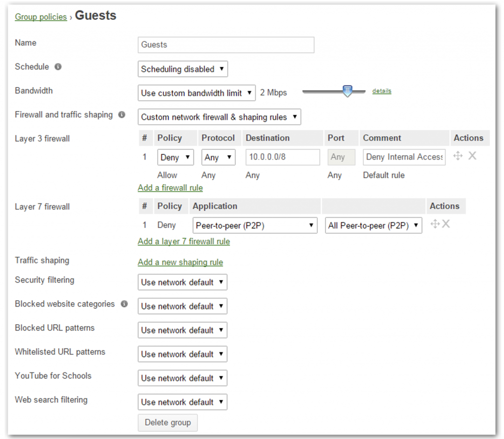Open the Schedule dropdown showing Scheduling disabled
The image size is (504, 439).
(183, 69)
